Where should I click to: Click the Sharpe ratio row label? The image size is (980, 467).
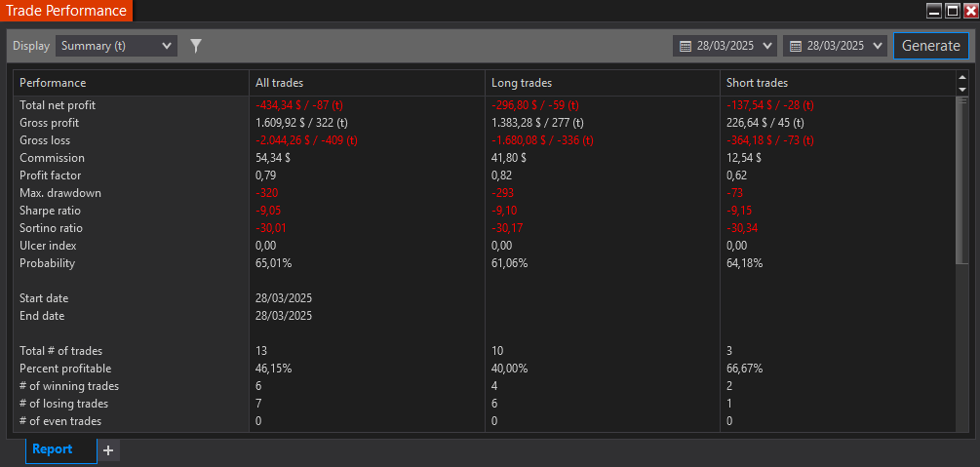(x=50, y=211)
